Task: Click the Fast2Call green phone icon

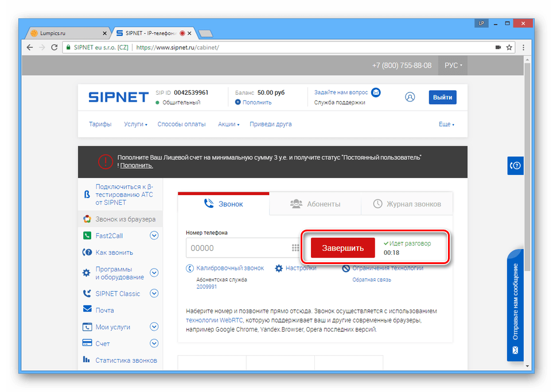Action: (x=87, y=235)
